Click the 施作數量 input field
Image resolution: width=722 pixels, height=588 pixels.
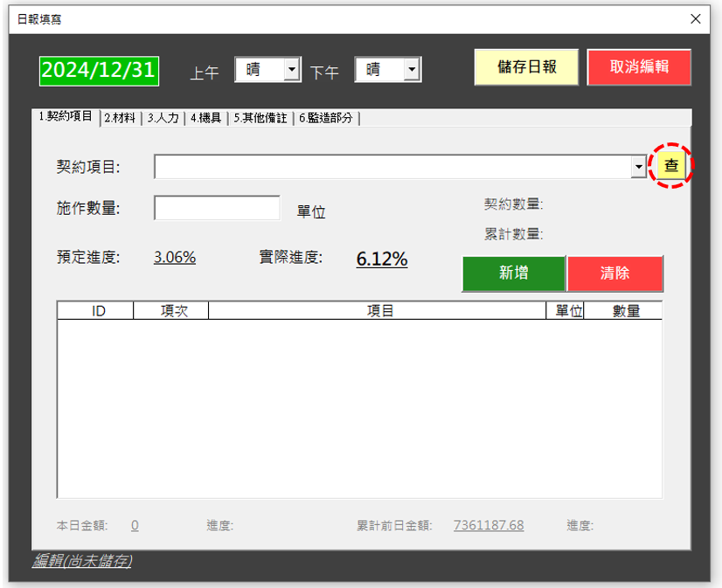(217, 208)
